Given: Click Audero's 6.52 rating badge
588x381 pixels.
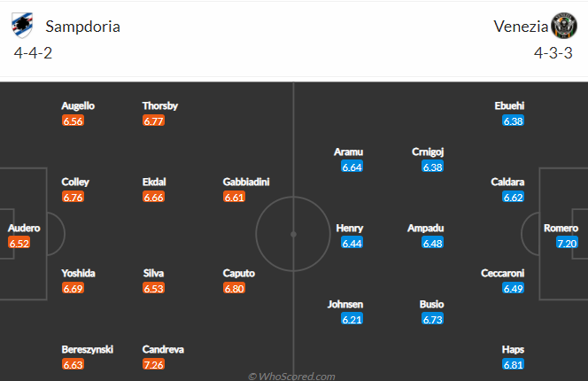Looking at the screenshot, I should 19,244.
